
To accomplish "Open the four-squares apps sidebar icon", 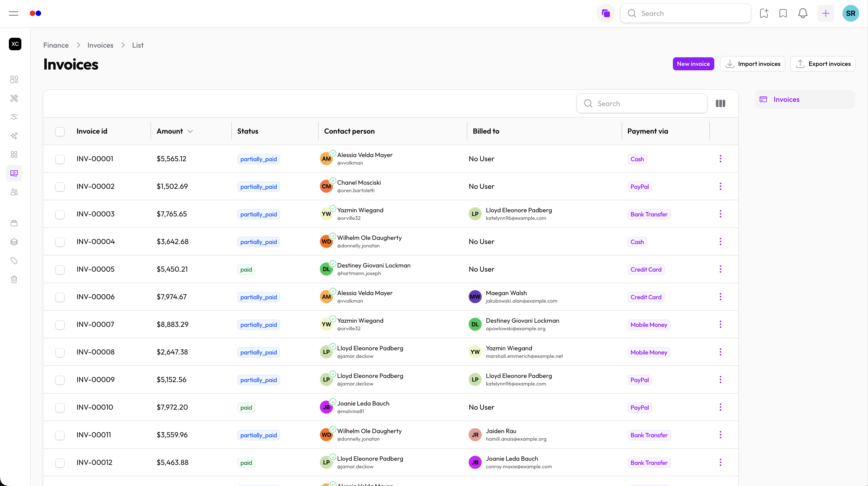I will tap(14, 155).
